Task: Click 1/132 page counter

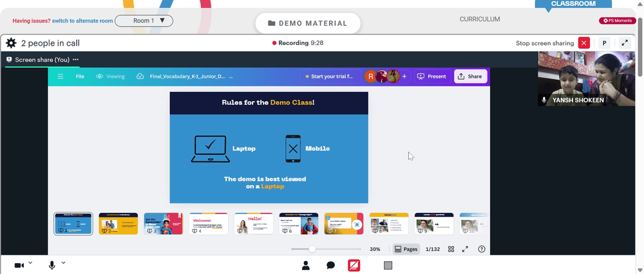Action: (x=433, y=249)
